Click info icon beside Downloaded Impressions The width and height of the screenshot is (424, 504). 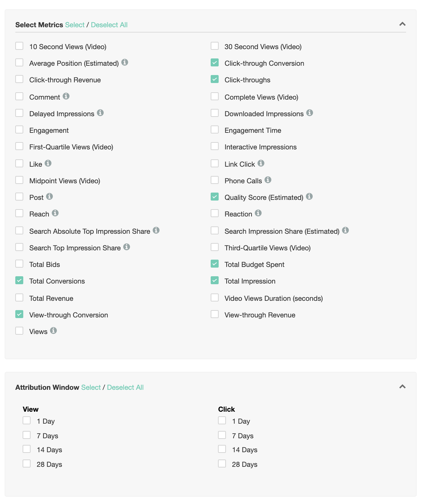(310, 113)
